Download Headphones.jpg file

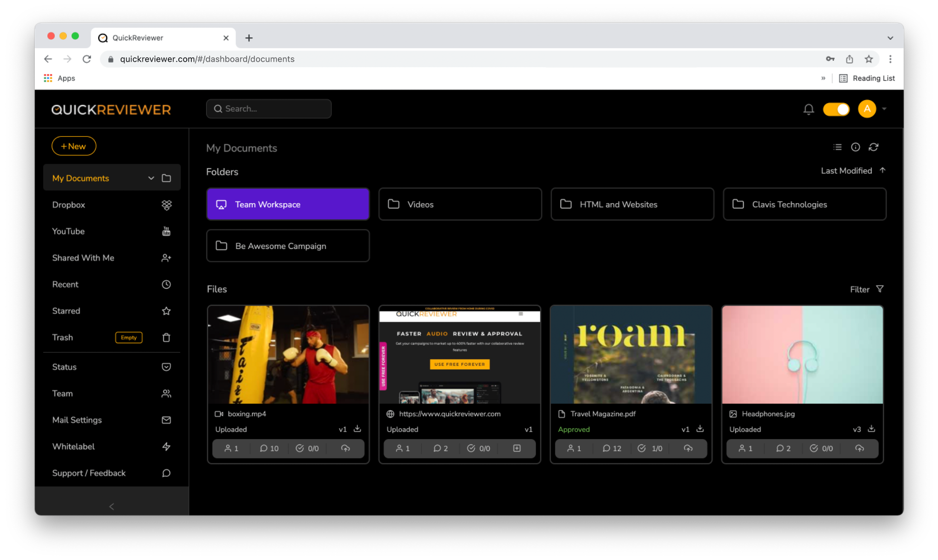click(871, 429)
